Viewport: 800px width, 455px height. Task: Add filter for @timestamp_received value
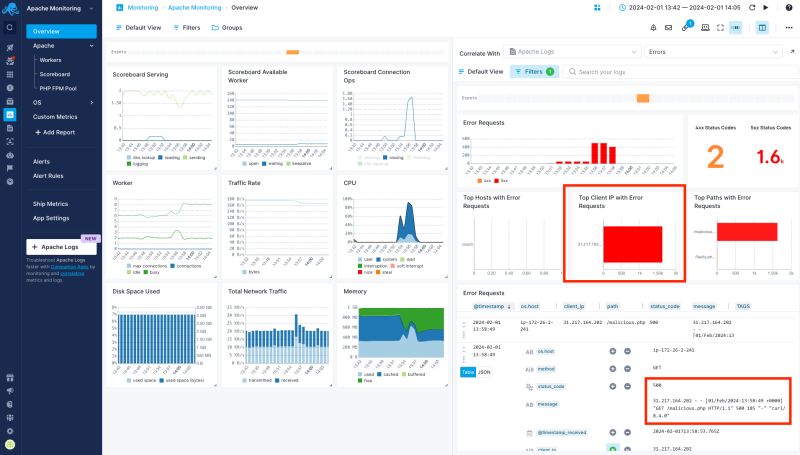[612, 432]
